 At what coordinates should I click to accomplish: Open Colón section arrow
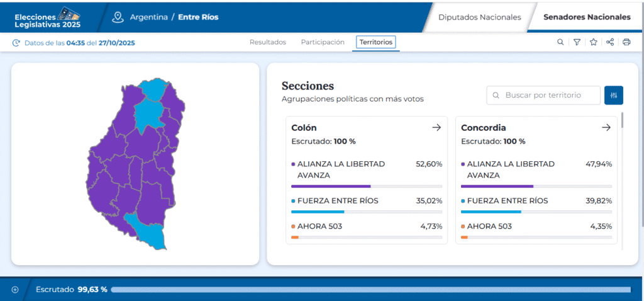click(x=436, y=128)
